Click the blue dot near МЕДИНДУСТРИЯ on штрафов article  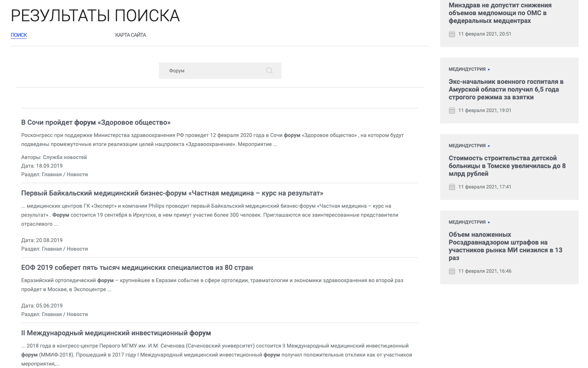(x=488, y=222)
